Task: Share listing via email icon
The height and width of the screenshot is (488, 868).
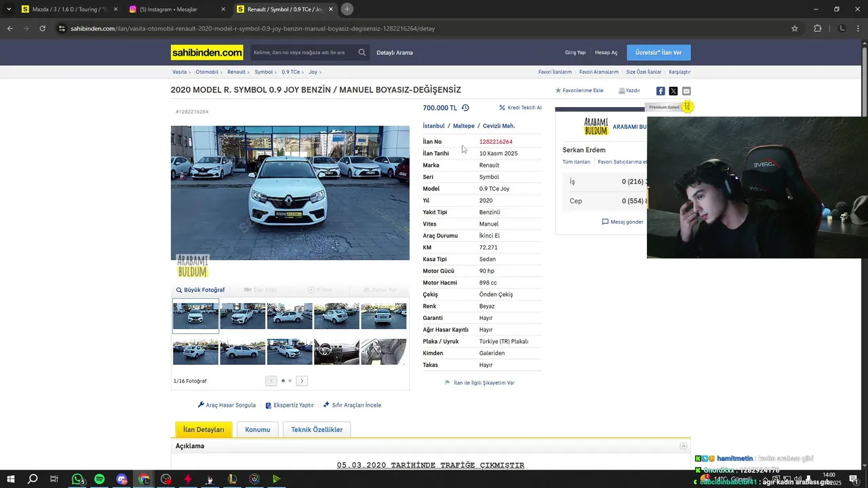Action: (x=686, y=91)
